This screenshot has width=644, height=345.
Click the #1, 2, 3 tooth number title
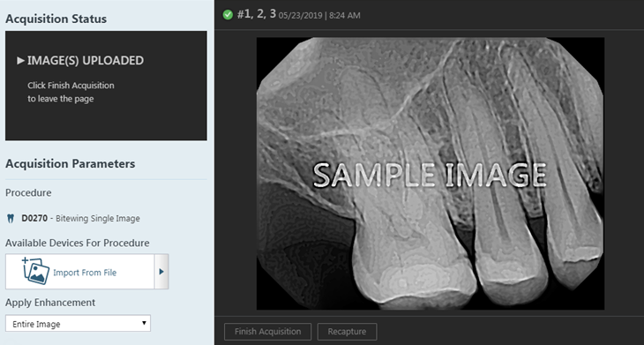click(x=257, y=14)
